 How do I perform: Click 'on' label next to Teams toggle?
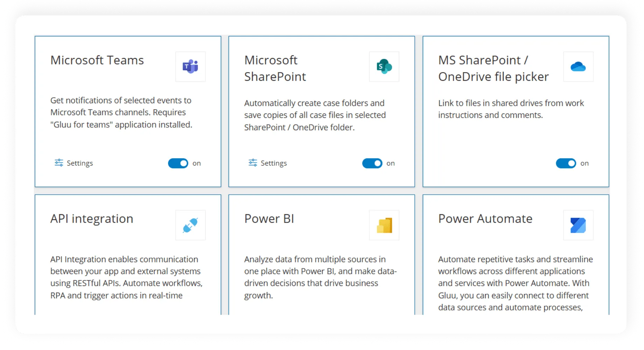[197, 163]
